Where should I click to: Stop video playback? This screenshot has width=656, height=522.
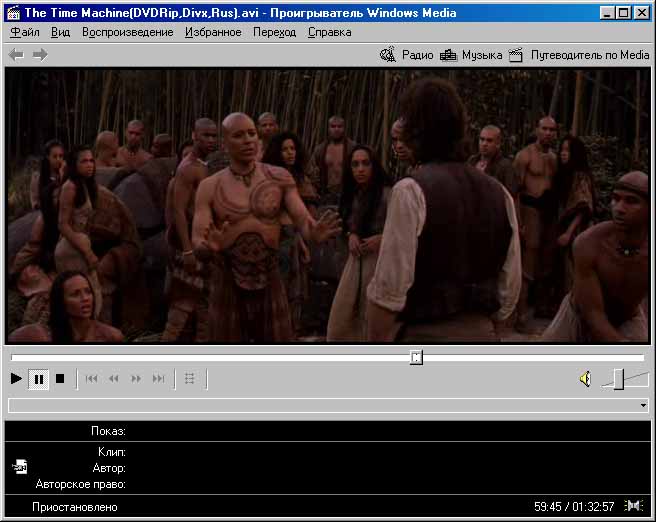pyautogui.click(x=60, y=379)
